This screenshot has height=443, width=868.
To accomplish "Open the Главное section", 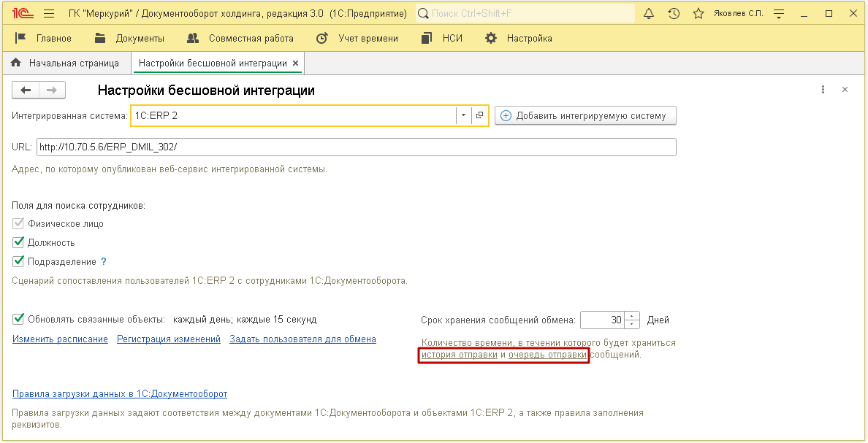I will 53,38.
